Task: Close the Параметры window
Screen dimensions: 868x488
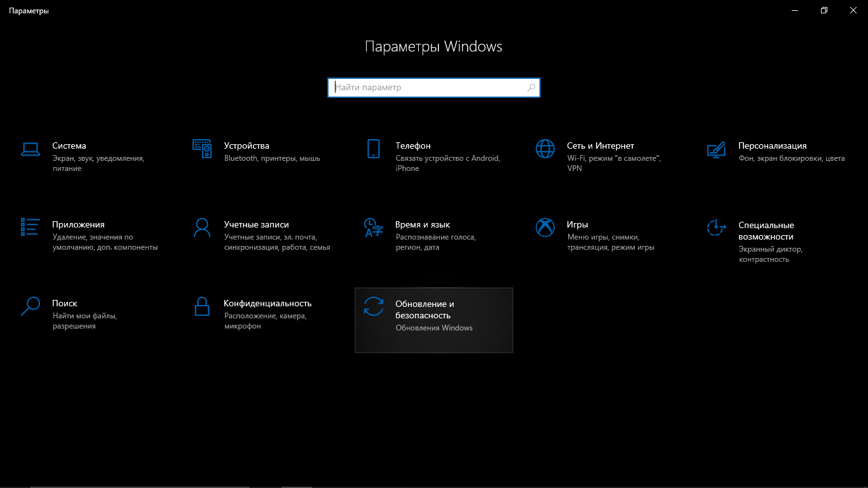Action: click(853, 11)
